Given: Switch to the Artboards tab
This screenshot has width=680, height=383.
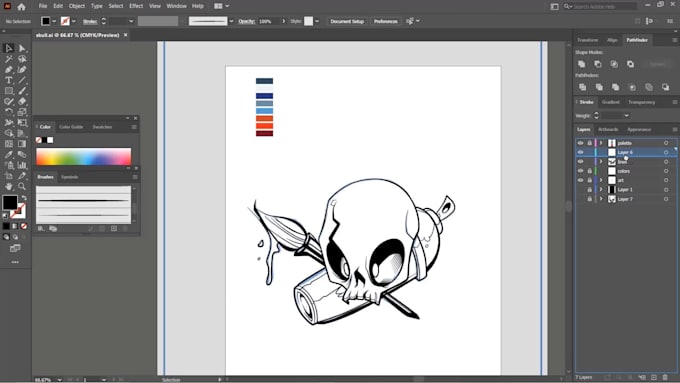Looking at the screenshot, I should coord(608,130).
